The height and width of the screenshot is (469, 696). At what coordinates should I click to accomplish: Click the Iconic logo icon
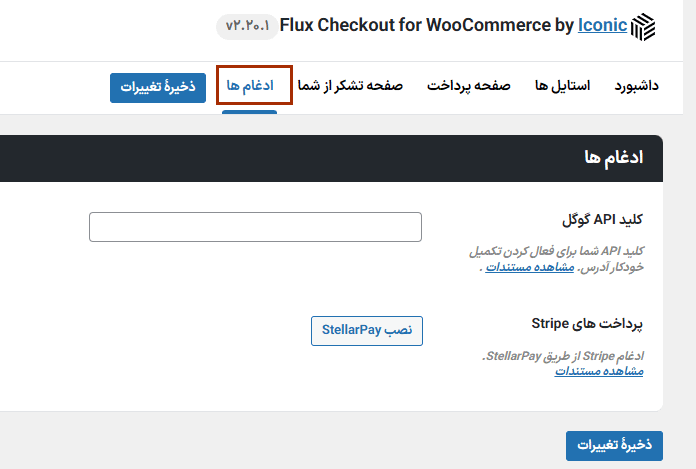point(644,26)
